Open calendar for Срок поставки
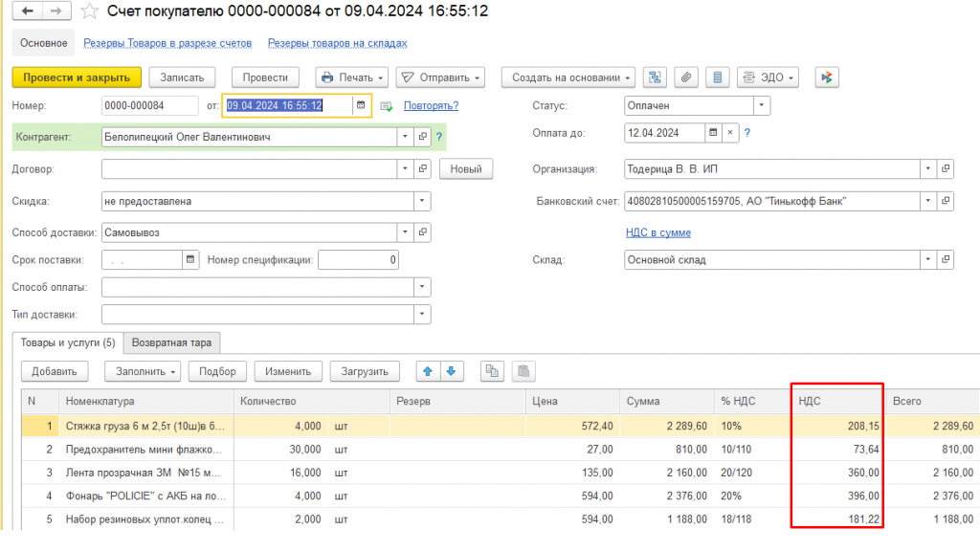 click(190, 259)
